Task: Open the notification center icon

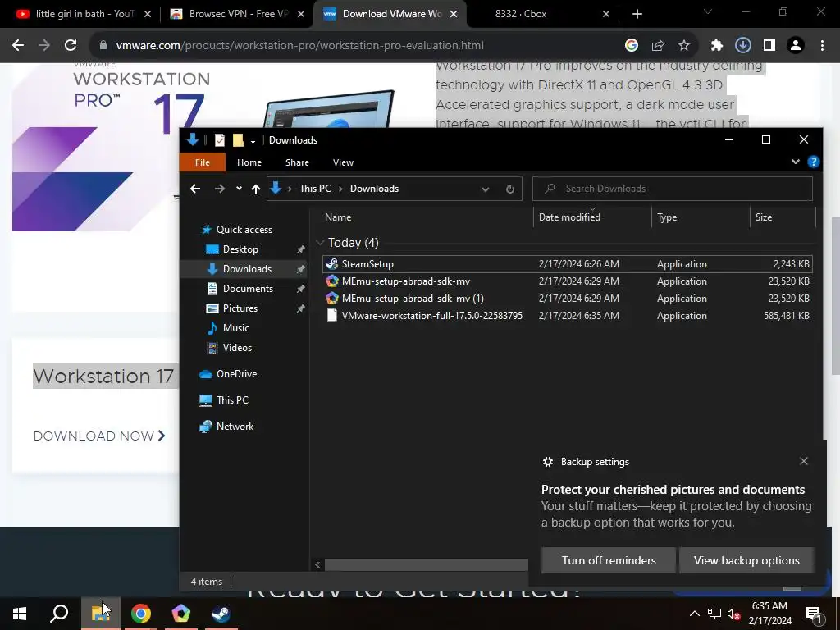Action: [x=815, y=614]
